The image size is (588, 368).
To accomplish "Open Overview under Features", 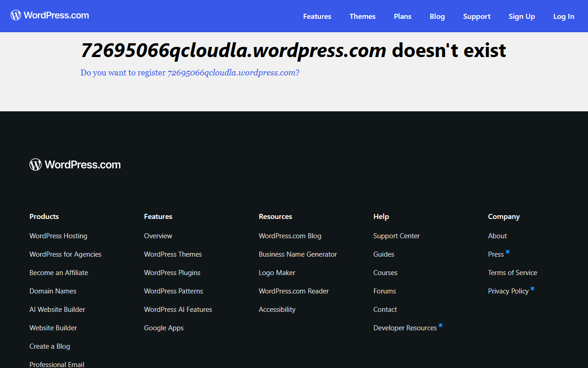I will pos(158,236).
